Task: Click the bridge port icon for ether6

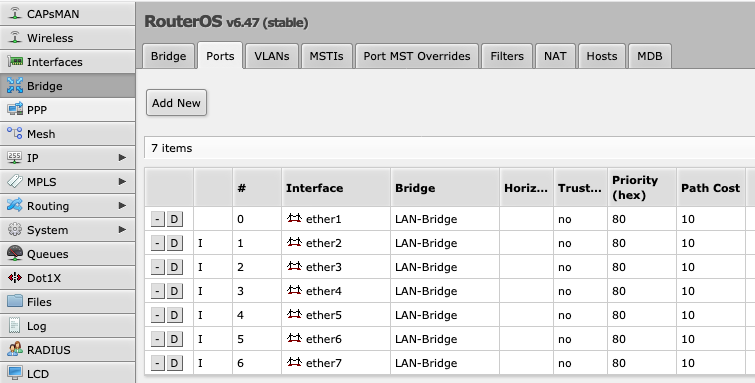Action: (294, 339)
